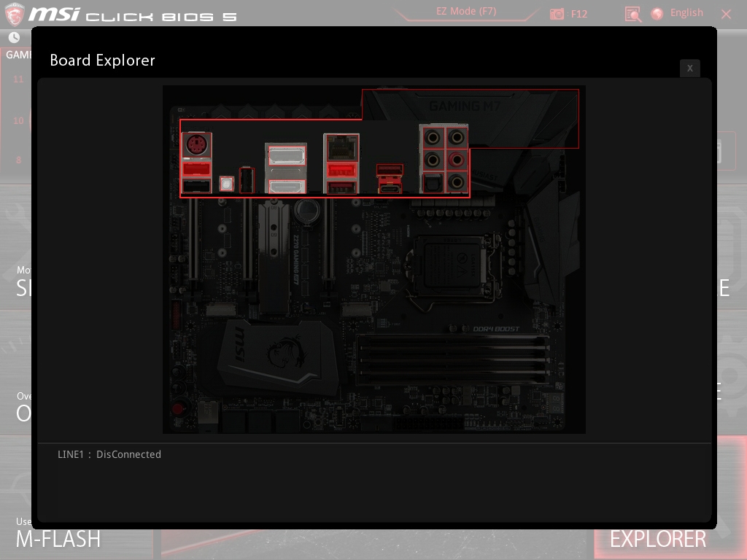Screen dimensions: 747x560
Task: Select the top-left audio jack
Action: point(432,138)
